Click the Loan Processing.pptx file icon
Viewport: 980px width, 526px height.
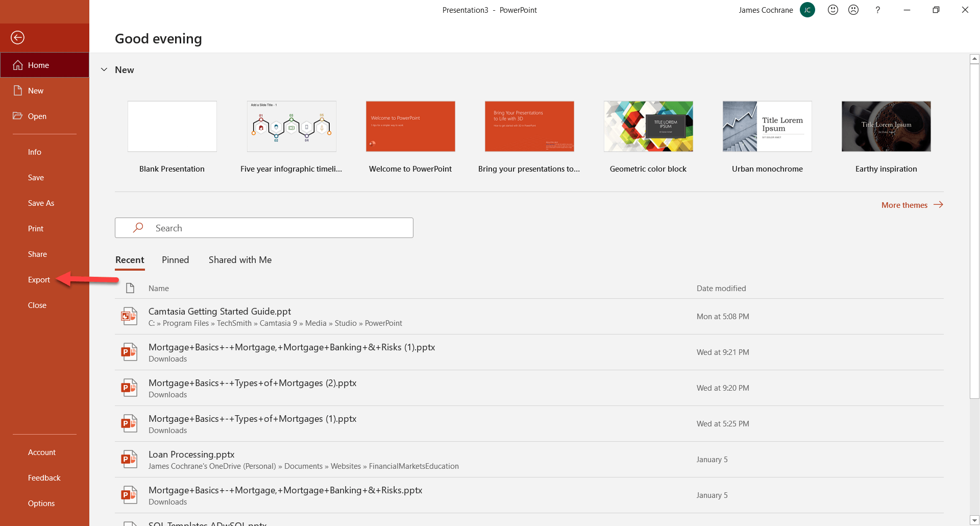(x=129, y=459)
